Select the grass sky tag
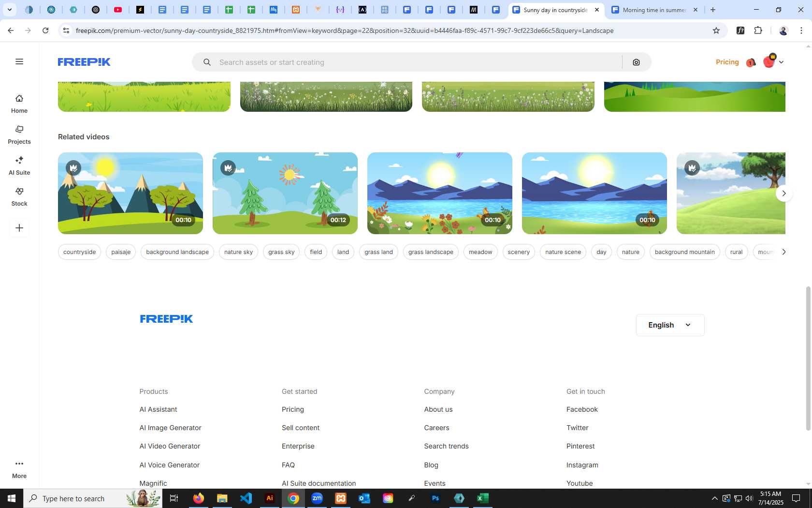Viewport: 812px width, 508px height. (281, 252)
